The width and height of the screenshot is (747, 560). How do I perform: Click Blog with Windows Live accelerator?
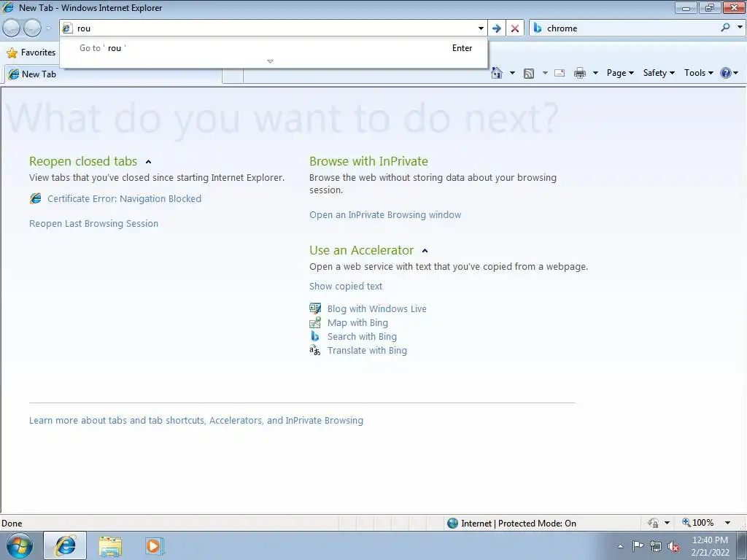(x=376, y=308)
